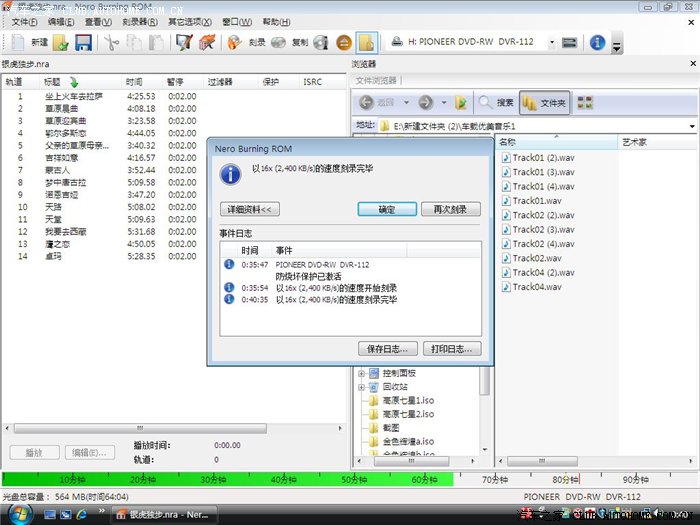700x525 pixels.
Task: Click the Copy Disc (复制) icon
Action: pyautogui.click(x=278, y=43)
